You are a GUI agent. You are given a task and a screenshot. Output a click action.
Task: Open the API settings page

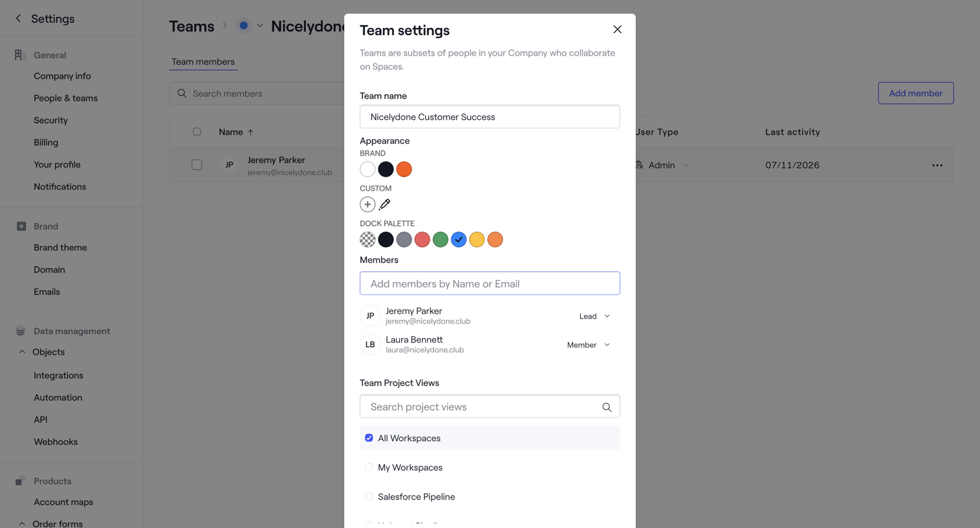[40, 419]
